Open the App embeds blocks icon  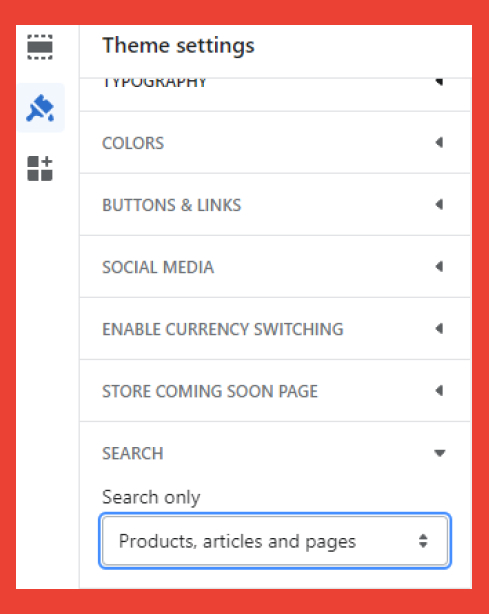tap(40, 168)
